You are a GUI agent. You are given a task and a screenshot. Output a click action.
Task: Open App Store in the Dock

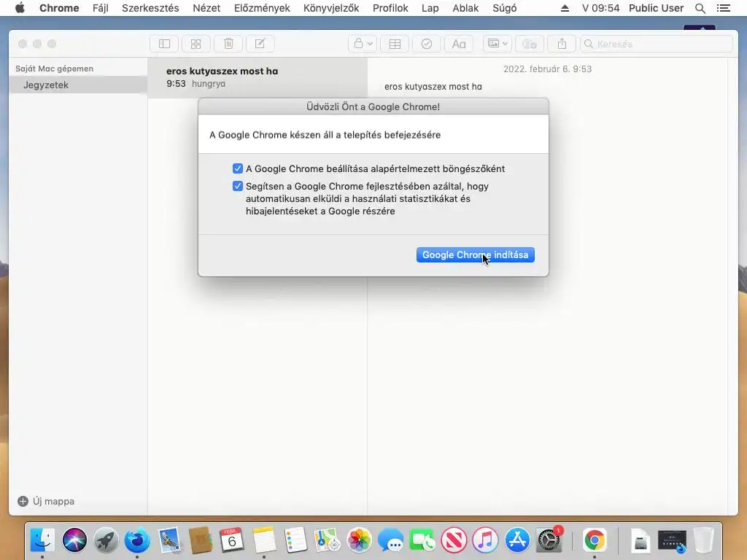[x=517, y=540]
